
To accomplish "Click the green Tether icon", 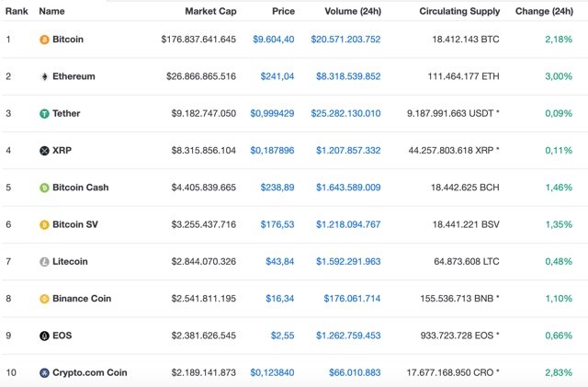I will 44,114.
